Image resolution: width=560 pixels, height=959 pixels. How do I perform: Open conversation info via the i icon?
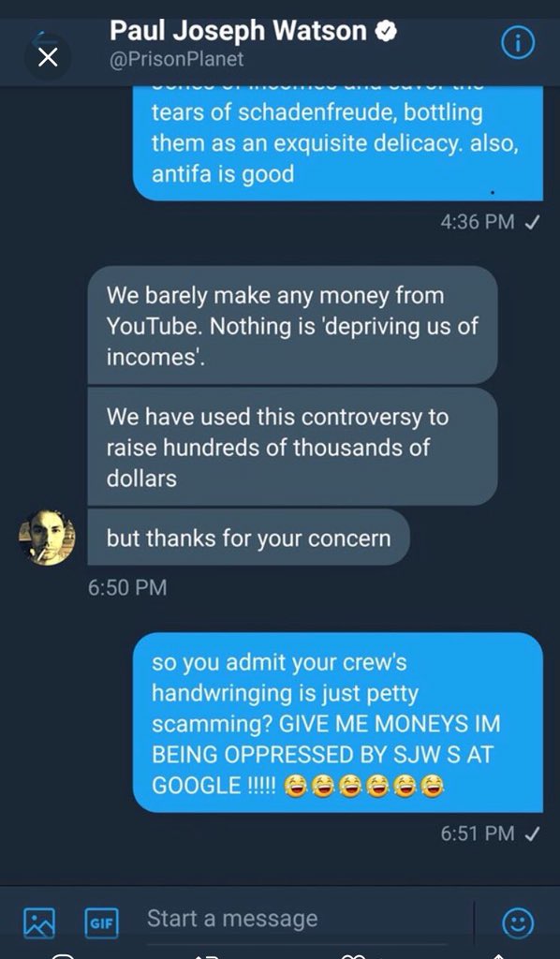pos(518,44)
